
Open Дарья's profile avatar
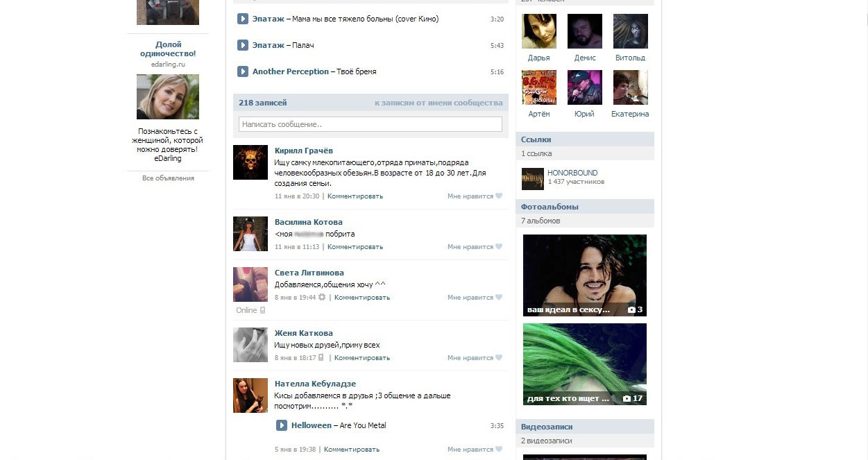pyautogui.click(x=538, y=31)
